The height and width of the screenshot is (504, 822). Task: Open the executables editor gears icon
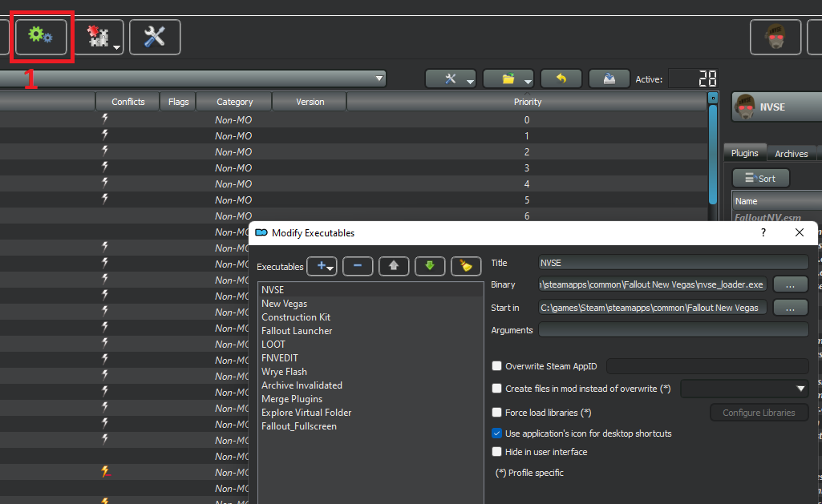[x=41, y=37]
